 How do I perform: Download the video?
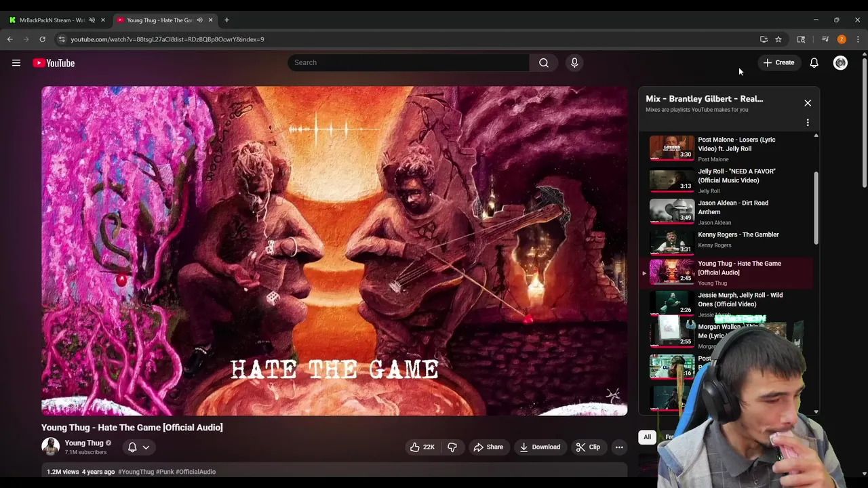tap(540, 447)
